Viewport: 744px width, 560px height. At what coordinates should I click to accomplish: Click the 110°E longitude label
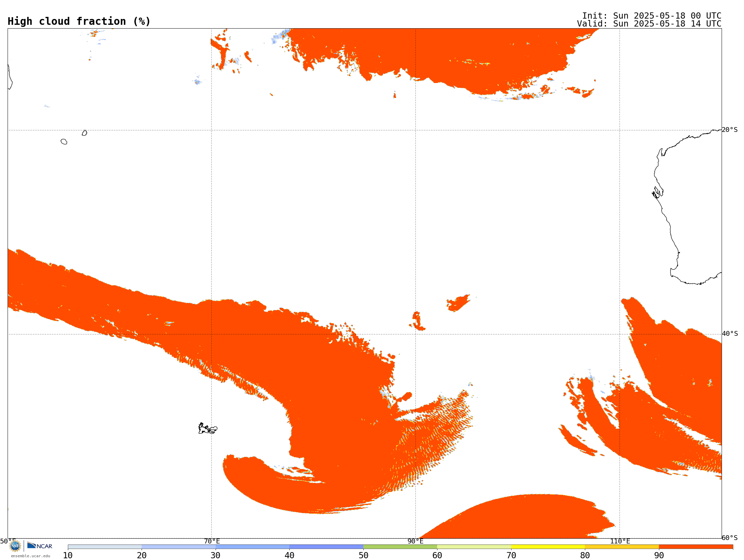point(620,541)
